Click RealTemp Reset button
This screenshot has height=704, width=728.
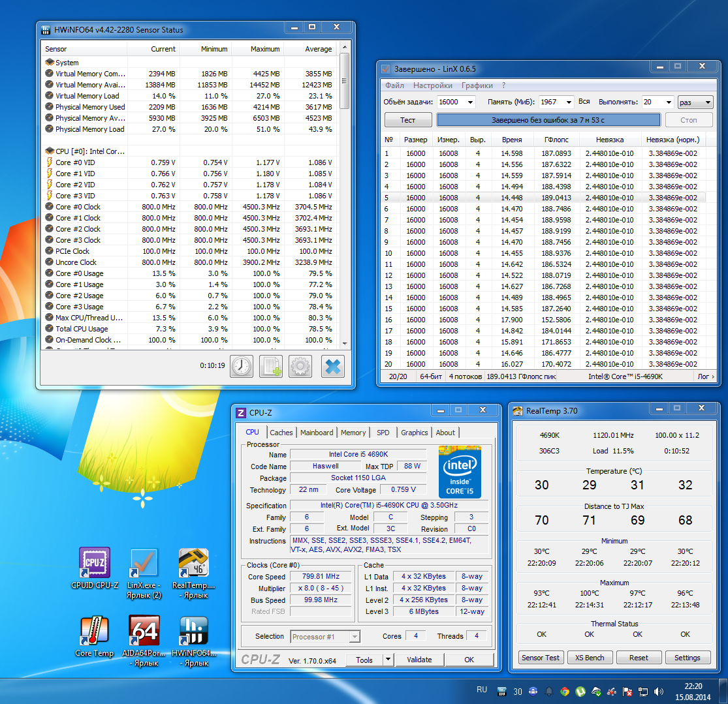point(639,658)
